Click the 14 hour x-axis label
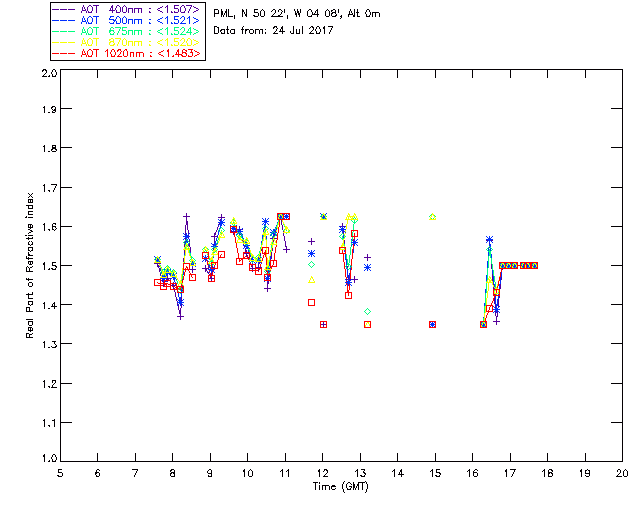This screenshot has width=640, height=512. coord(398,473)
